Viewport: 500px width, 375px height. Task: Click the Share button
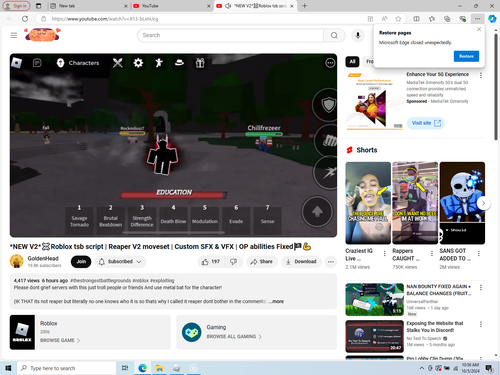[x=261, y=262]
